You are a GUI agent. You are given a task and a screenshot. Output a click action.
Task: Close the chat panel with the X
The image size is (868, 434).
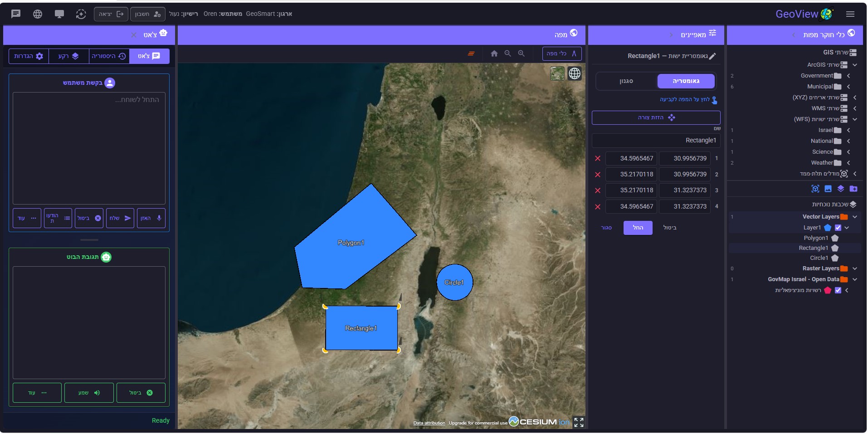pyautogui.click(x=134, y=35)
